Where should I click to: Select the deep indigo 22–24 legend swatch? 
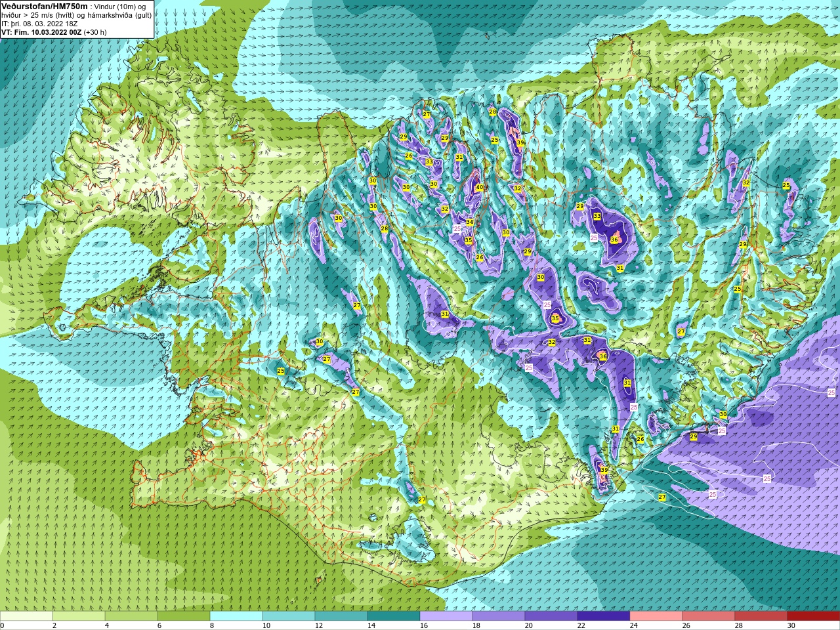click(x=604, y=616)
